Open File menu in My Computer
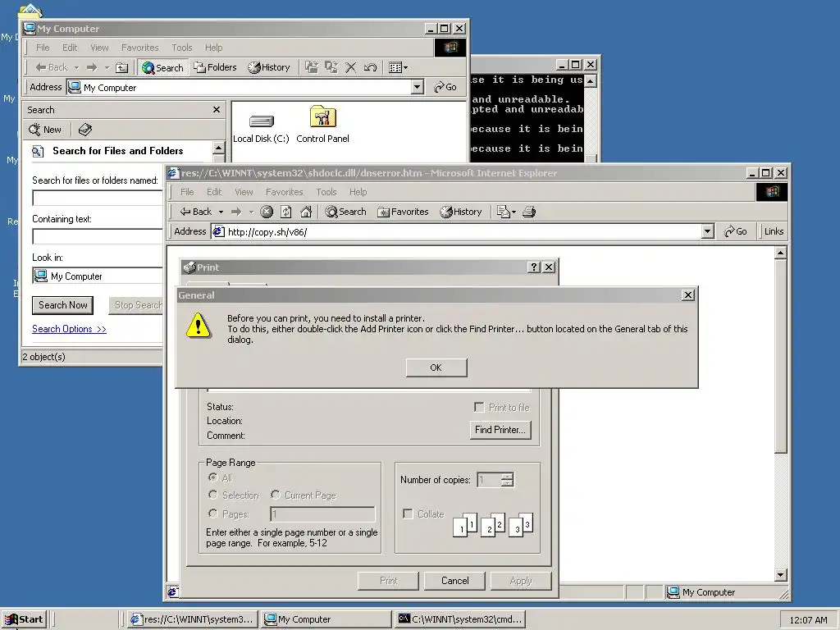This screenshot has width=840, height=630. click(x=43, y=48)
